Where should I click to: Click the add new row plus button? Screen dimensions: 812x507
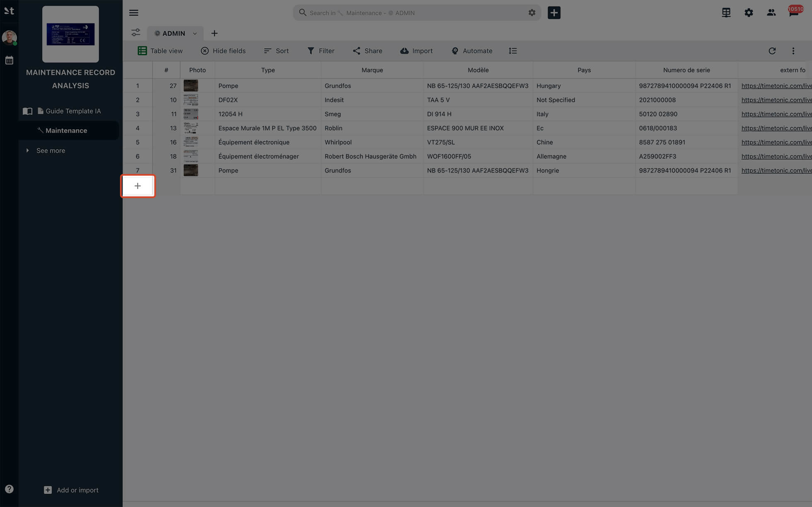pyautogui.click(x=138, y=186)
